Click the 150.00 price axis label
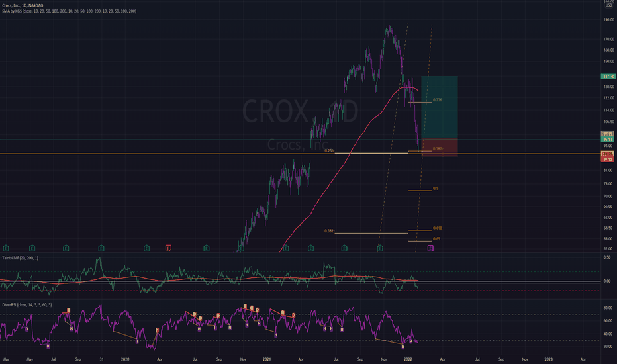Viewport: 617px width, 364px height. click(609, 62)
